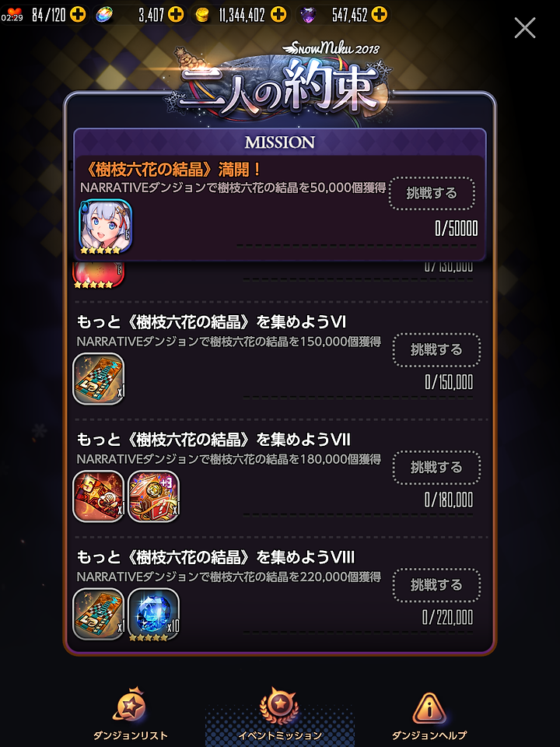This screenshot has height=747, width=560.
Task: Tap 挑戦する for mission VIII 220,000
Action: coord(436,585)
